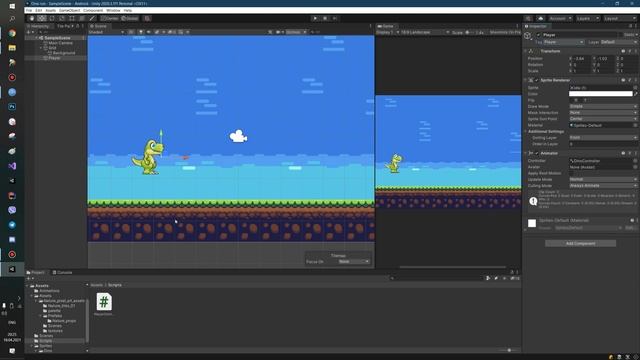Toggle Center pivot mode button
This screenshot has height=360, width=640.
[109, 18]
